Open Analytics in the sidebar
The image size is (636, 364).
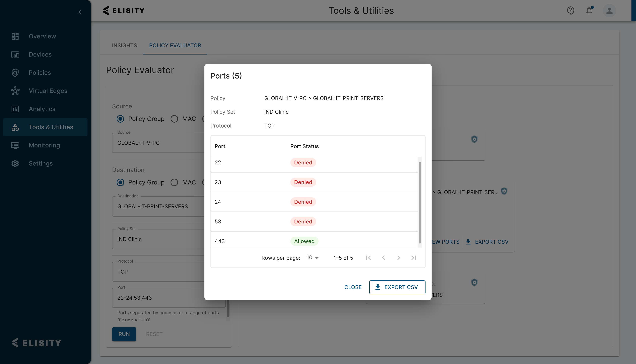[42, 109]
